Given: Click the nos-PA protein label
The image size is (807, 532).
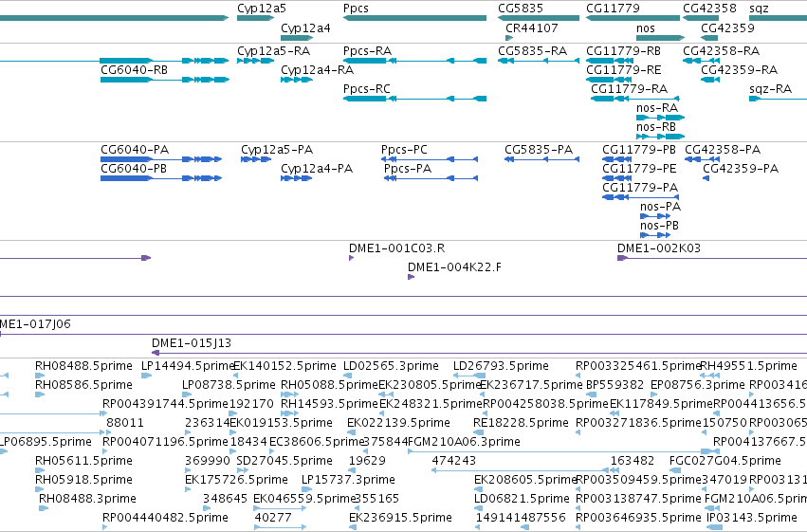Looking at the screenshot, I should [661, 207].
